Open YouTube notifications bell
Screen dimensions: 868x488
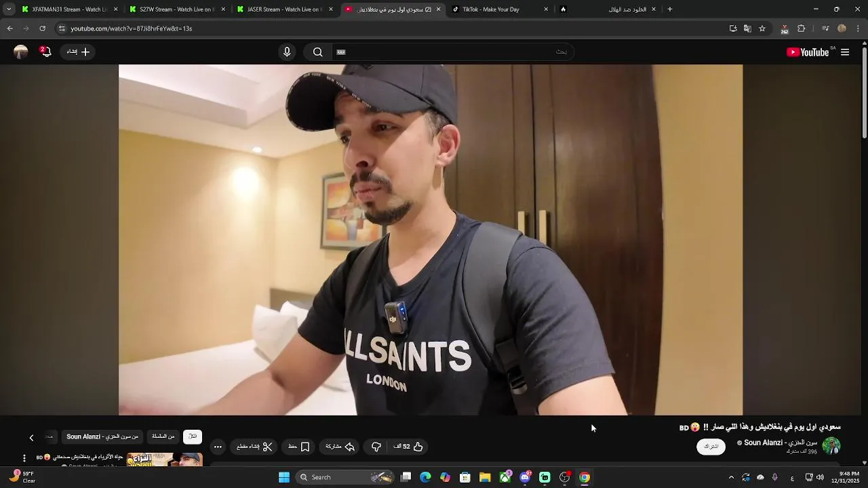(x=45, y=52)
